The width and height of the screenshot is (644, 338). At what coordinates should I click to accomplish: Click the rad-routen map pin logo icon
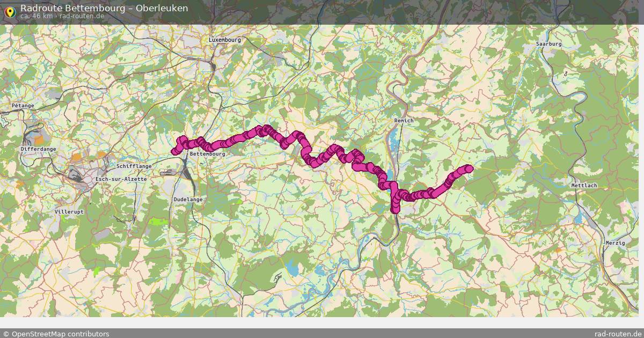(x=9, y=12)
